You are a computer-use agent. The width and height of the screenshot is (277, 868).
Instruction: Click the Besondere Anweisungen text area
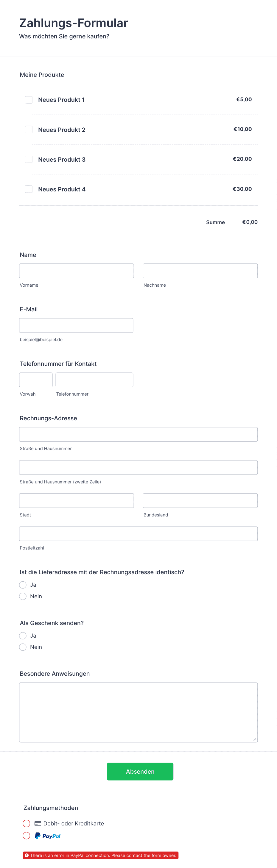[x=138, y=712]
